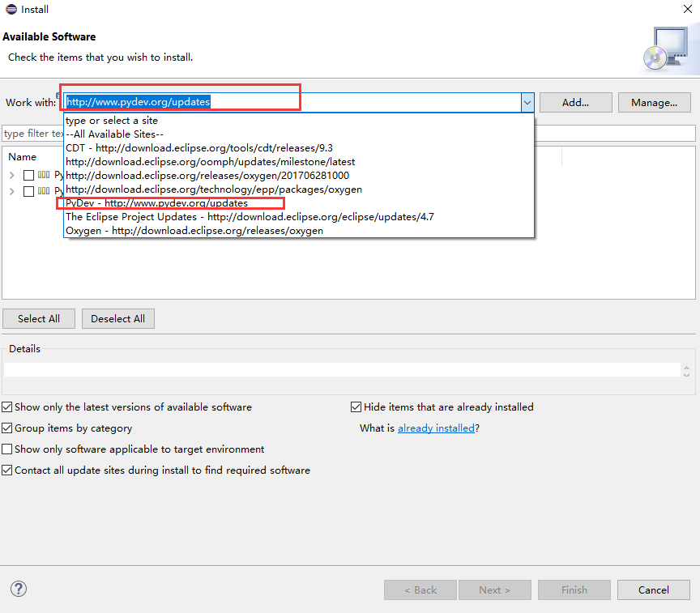The height and width of the screenshot is (613, 700).
Task: Click the help question mark icon
Action: tap(19, 589)
